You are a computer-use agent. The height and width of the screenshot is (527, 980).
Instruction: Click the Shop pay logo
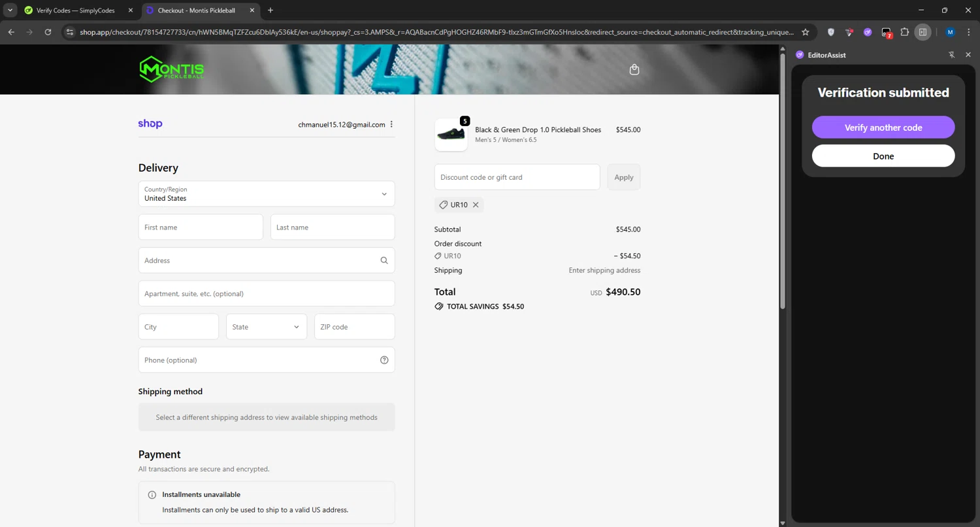(x=150, y=124)
